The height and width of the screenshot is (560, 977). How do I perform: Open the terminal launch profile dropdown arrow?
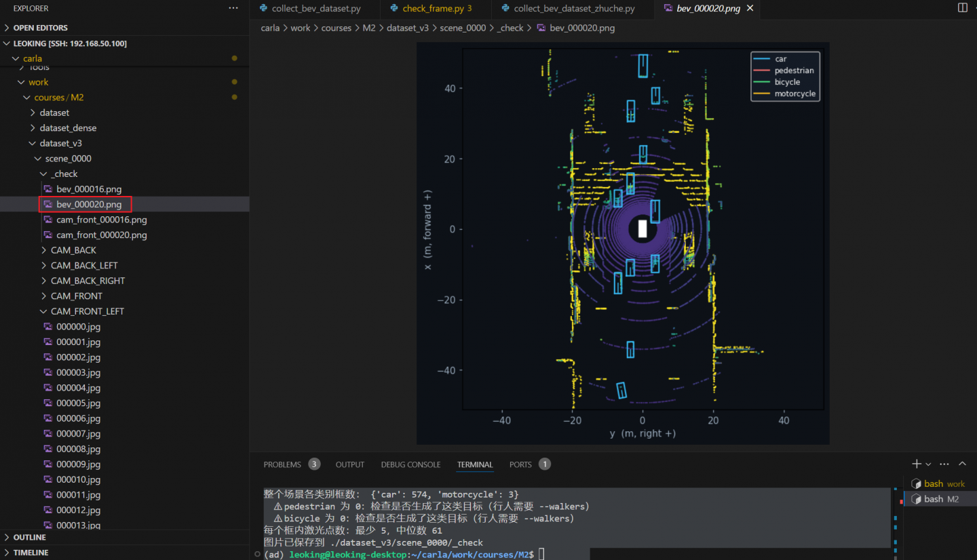click(x=928, y=464)
